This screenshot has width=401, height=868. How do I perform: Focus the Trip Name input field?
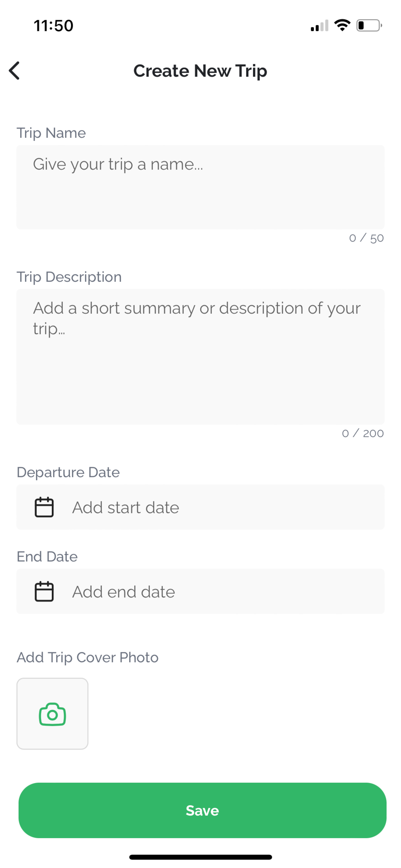pyautogui.click(x=200, y=187)
